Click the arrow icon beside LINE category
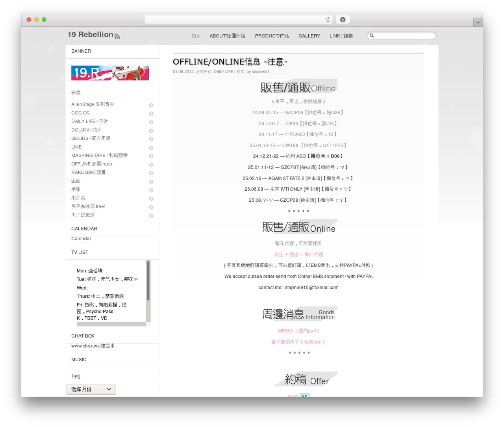The height and width of the screenshot is (427, 504). (151, 148)
